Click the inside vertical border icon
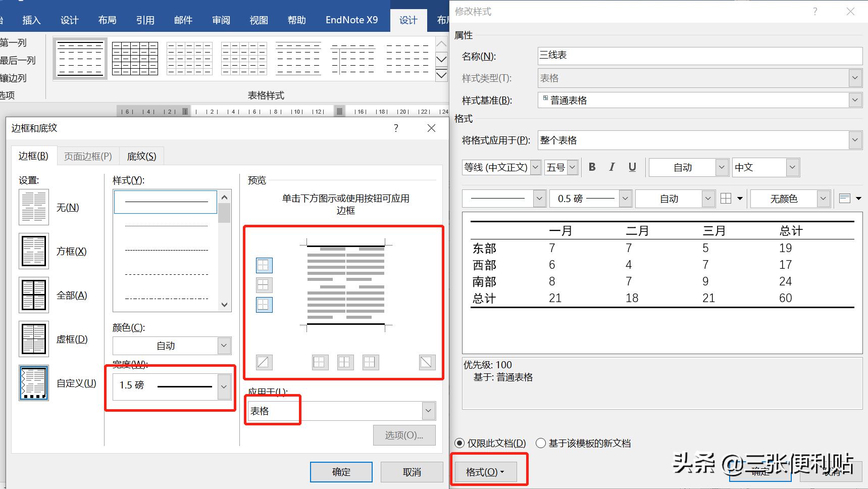The image size is (868, 489). coord(345,362)
